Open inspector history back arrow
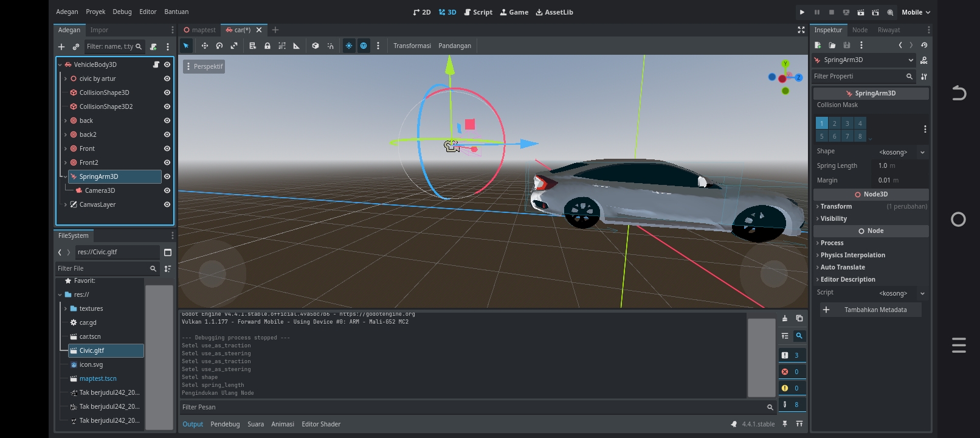Viewport: 980px width, 438px height. (900, 45)
